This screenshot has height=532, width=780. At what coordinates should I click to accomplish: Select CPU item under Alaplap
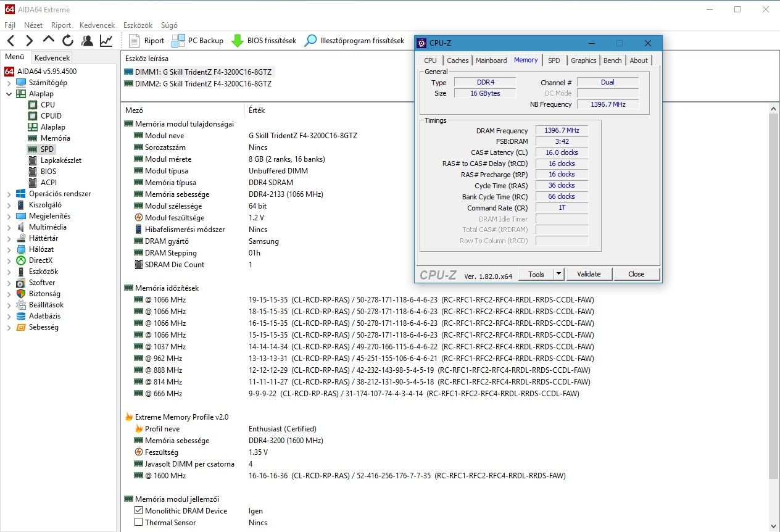(x=48, y=104)
